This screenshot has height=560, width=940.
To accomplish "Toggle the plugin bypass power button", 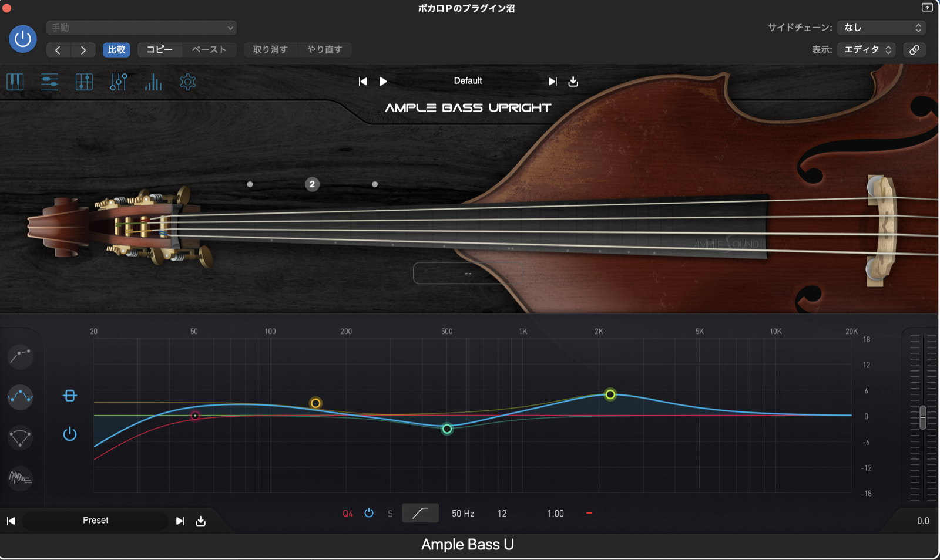I will pos(23,39).
